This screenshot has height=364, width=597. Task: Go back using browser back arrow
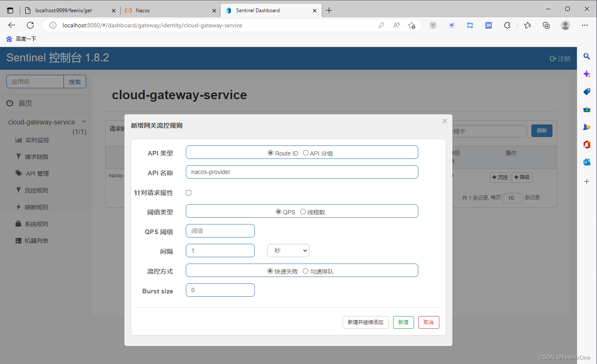pos(12,25)
